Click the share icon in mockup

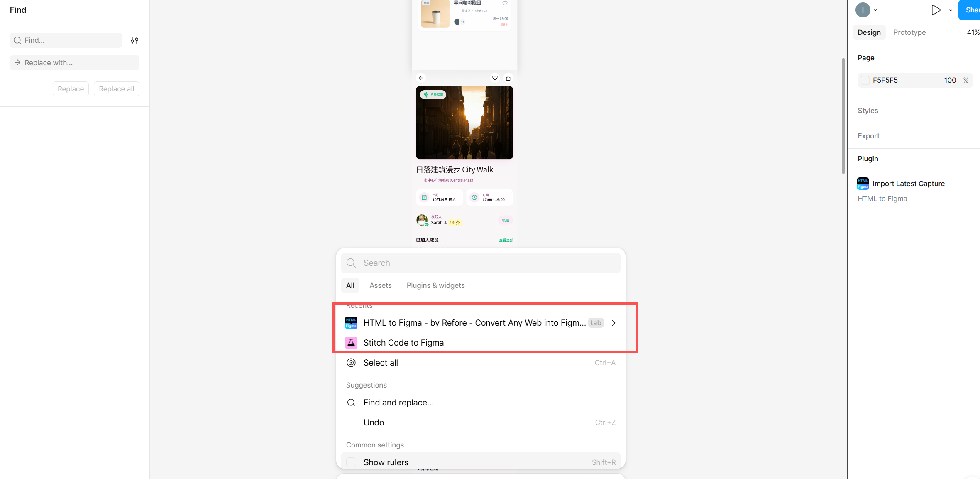pos(508,78)
